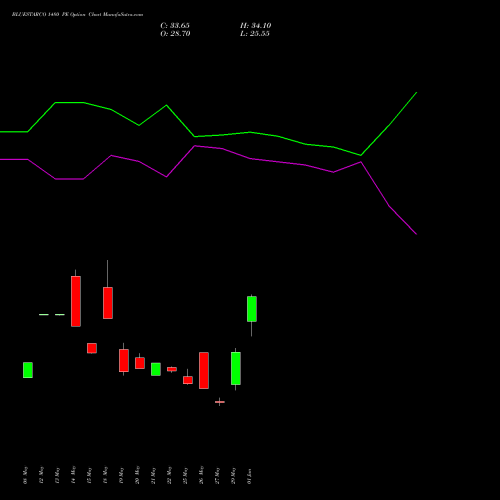Image resolution: width=500 pixels, height=500 pixels.
Task: Click the green candlestick above 21 May
Action: pyautogui.click(x=156, y=369)
